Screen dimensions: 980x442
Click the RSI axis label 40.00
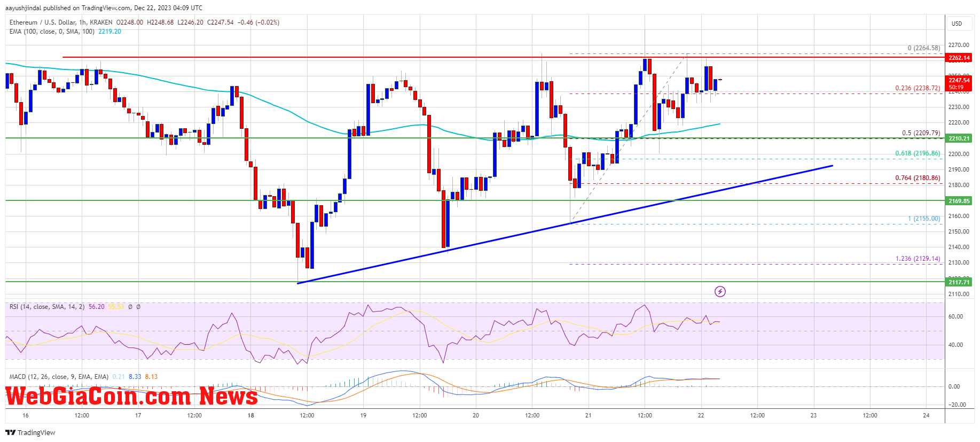tap(955, 345)
